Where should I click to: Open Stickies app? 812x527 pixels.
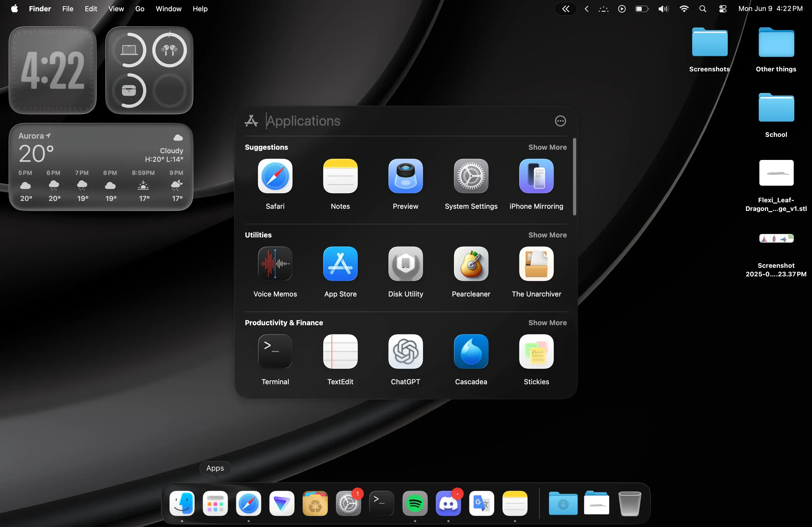click(x=536, y=352)
